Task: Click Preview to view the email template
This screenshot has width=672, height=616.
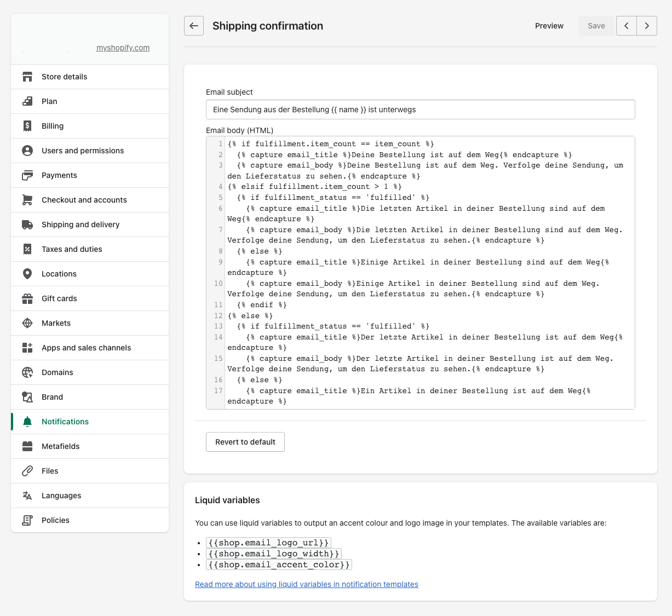Action: (x=549, y=26)
